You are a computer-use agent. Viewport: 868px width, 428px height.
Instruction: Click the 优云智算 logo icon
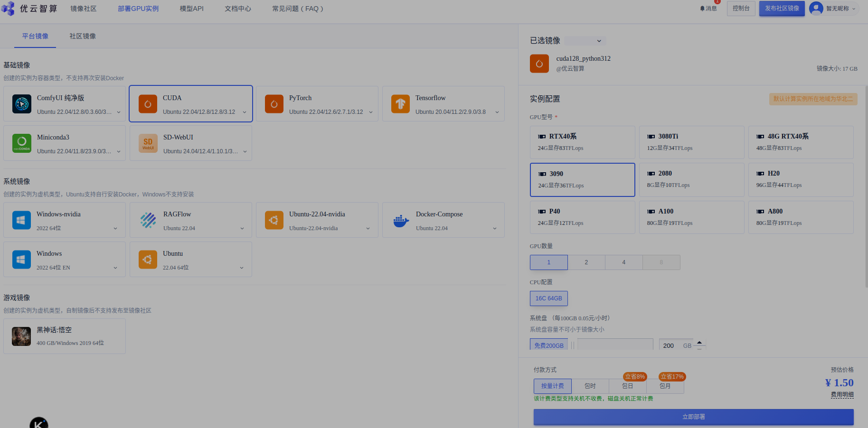(x=8, y=9)
